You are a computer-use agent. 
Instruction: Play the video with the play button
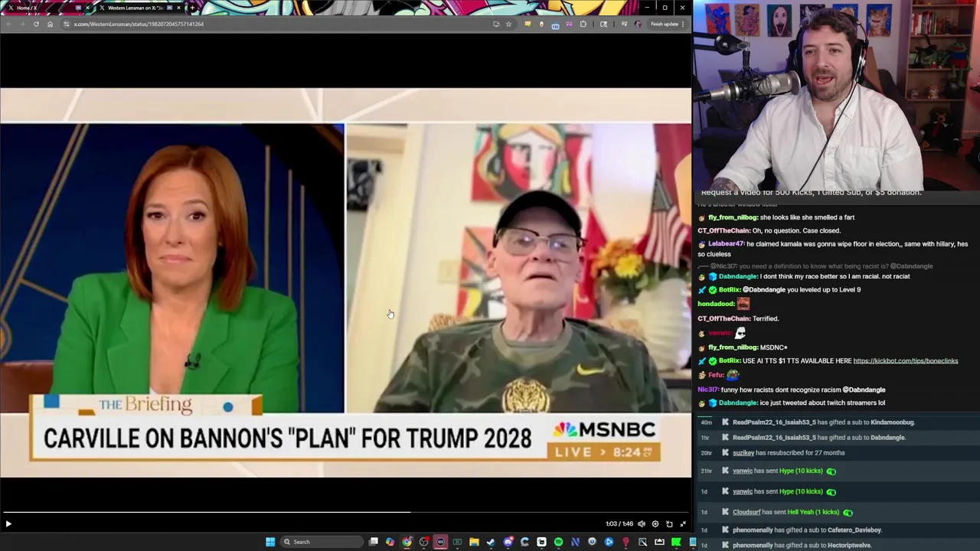[8, 524]
